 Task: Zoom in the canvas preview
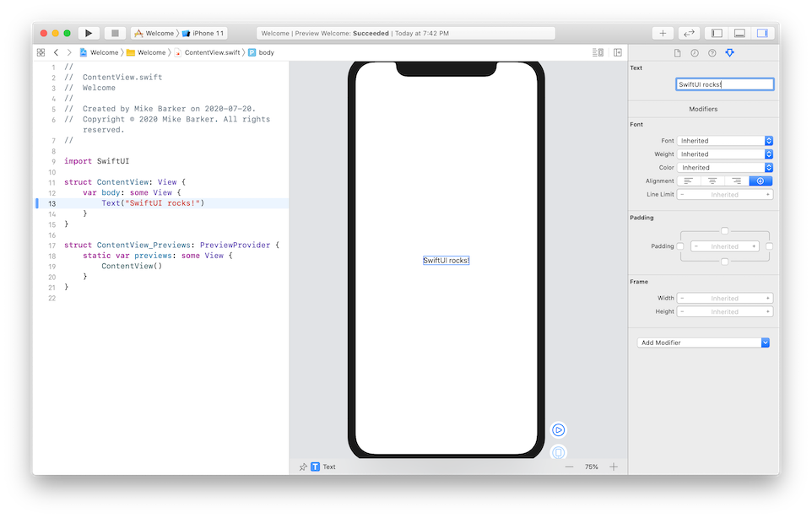[614, 467]
